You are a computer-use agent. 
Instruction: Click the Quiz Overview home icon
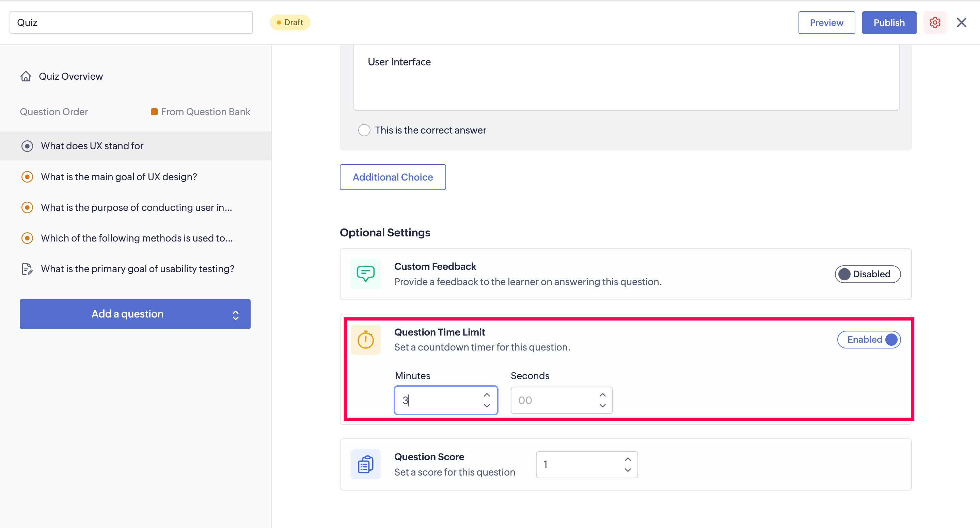pos(26,76)
